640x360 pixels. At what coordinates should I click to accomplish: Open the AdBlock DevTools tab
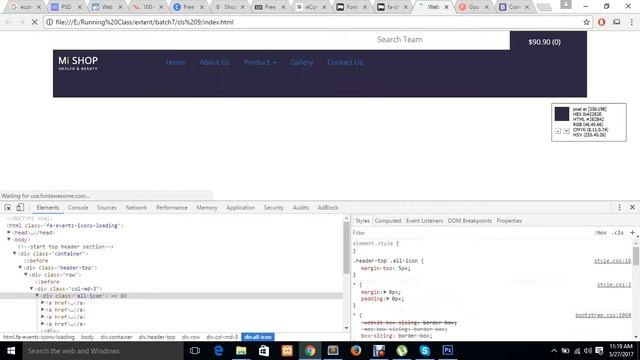click(x=328, y=207)
